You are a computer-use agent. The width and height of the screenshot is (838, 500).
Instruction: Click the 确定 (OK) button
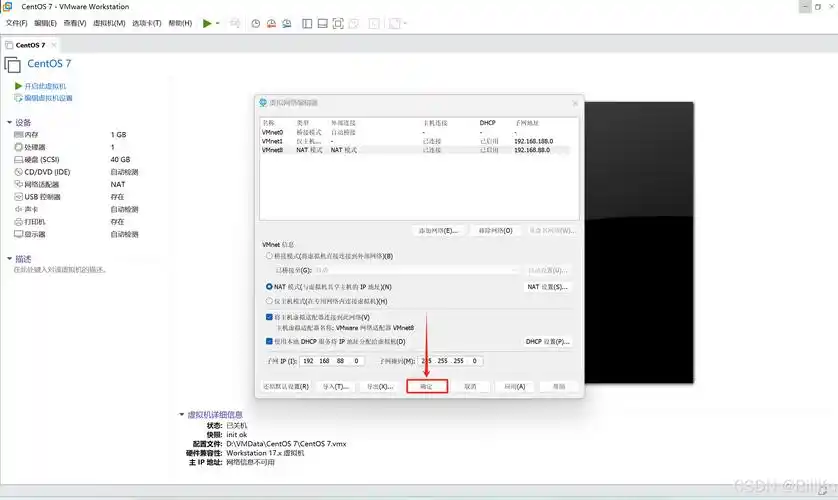(426, 386)
